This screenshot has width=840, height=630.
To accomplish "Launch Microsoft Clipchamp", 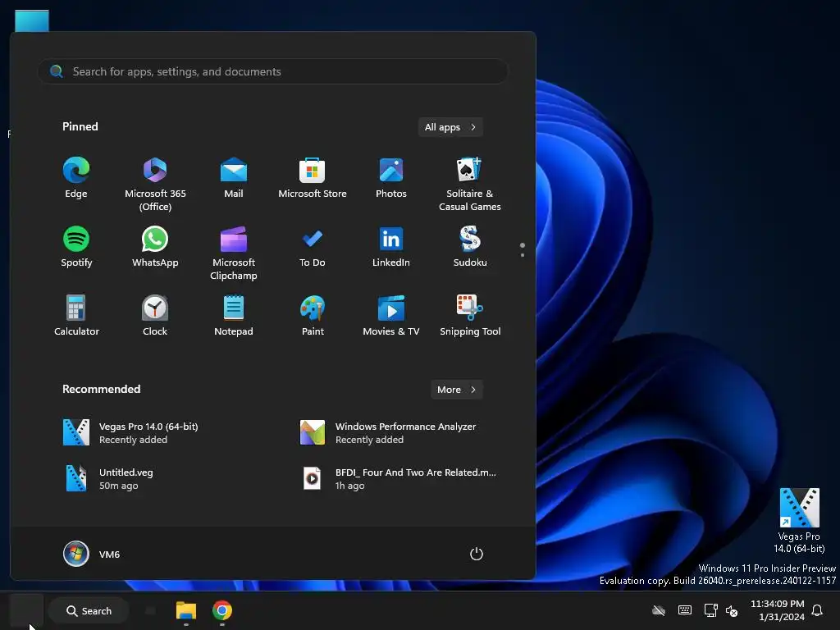I will [x=234, y=253].
